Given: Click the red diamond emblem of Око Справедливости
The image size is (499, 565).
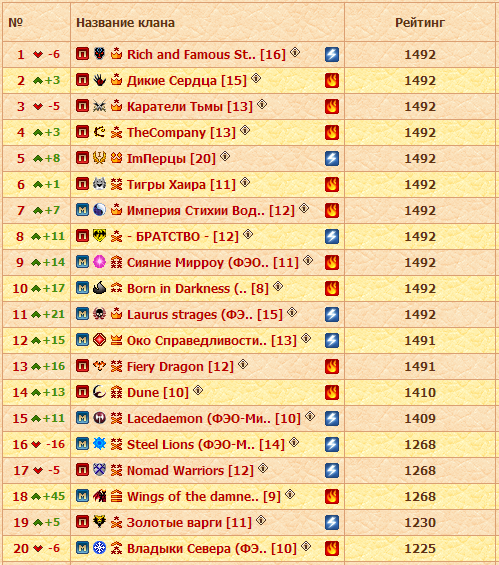Looking at the screenshot, I should coord(99,339).
